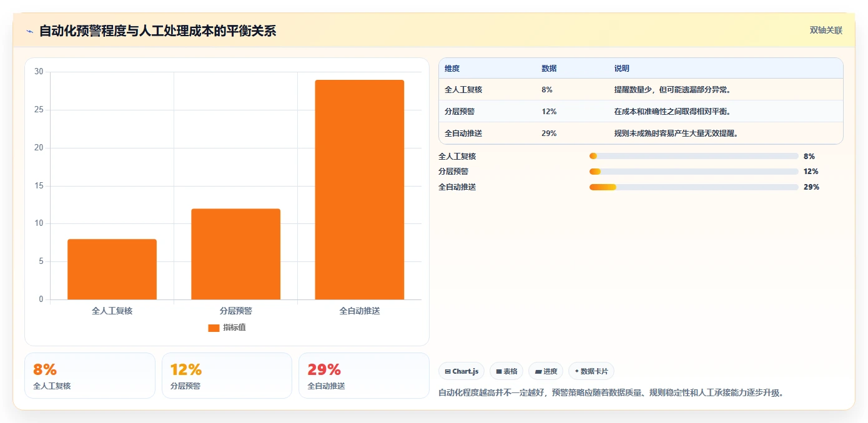Image resolution: width=868 pixels, height=423 pixels.
Task: Click the 数据卡片 tag
Action: point(591,371)
